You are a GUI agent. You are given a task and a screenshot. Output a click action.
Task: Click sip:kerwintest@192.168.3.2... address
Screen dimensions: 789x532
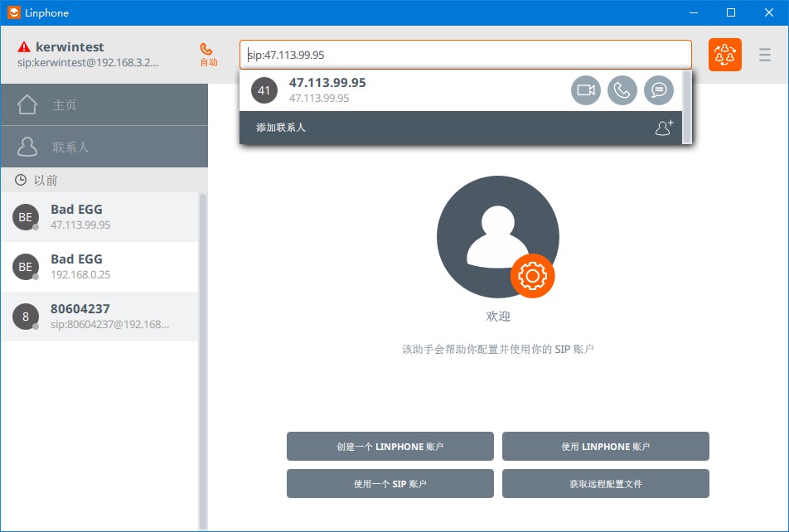[x=88, y=63]
